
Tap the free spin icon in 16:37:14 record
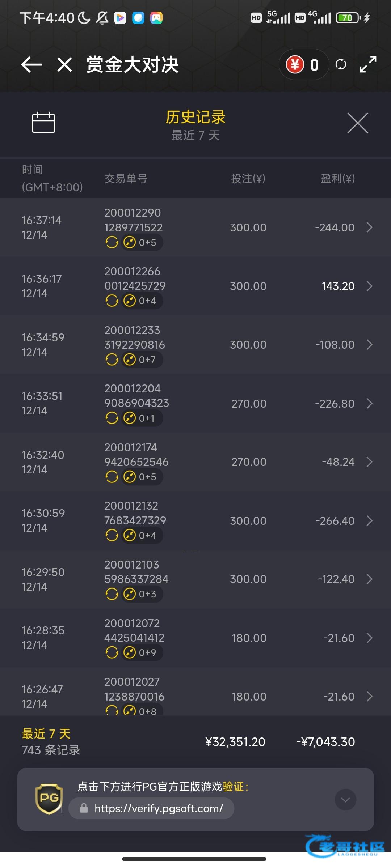tap(112, 242)
